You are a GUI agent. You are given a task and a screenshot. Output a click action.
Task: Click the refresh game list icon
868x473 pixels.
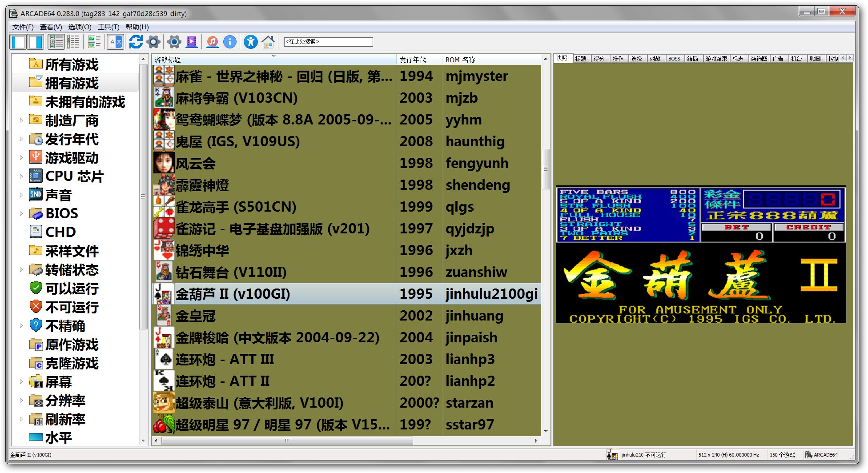(x=136, y=42)
